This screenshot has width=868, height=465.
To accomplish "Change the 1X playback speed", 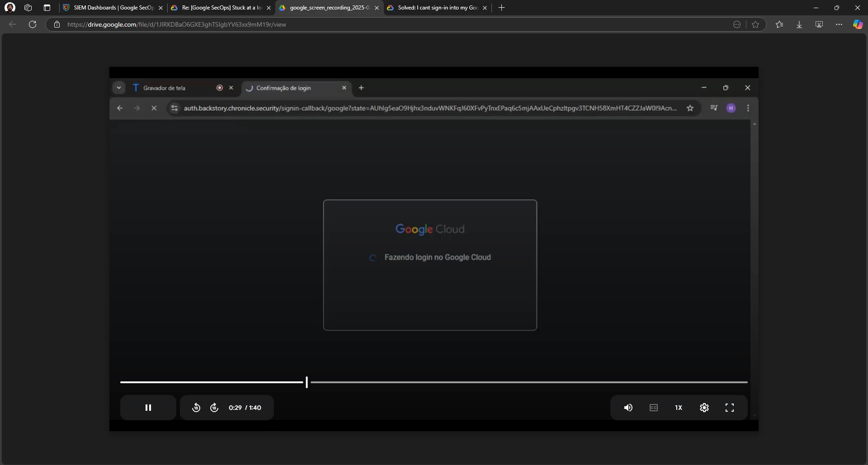I will (x=679, y=408).
